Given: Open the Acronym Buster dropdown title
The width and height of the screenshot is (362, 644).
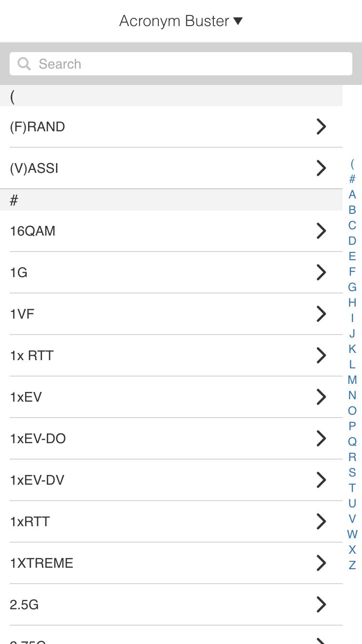Looking at the screenshot, I should (x=181, y=21).
